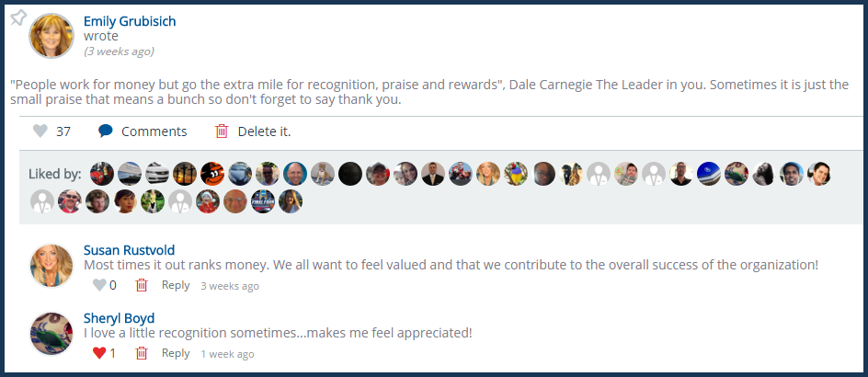The height and width of the screenshot is (377, 868).
Task: Open Susan Rustvold's profile name link
Action: [129, 250]
